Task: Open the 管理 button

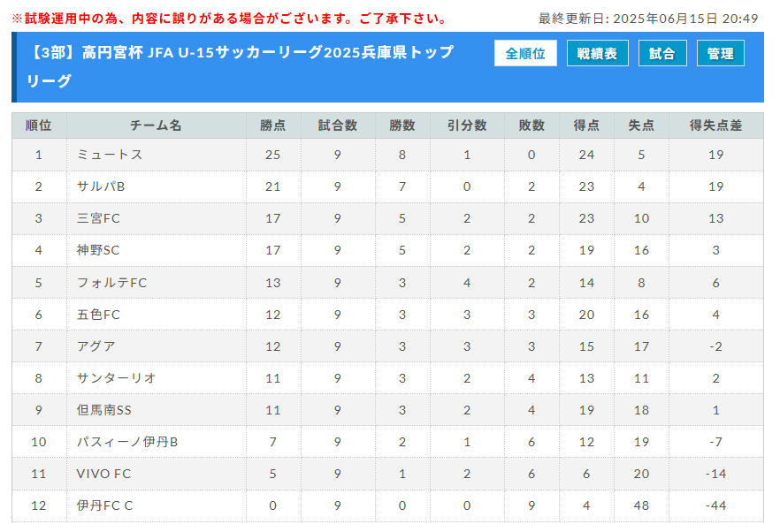Action: [x=720, y=53]
